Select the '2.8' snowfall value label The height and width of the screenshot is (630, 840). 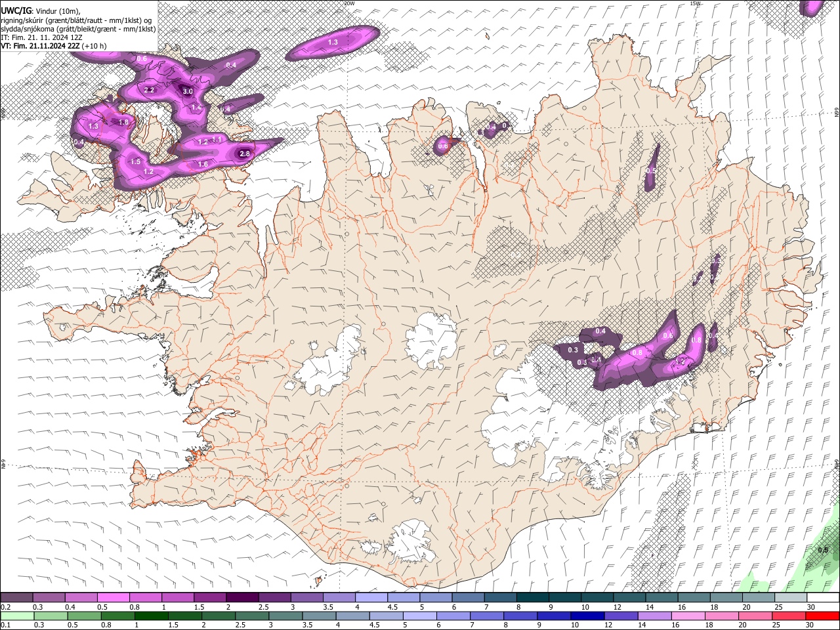pyautogui.click(x=245, y=154)
